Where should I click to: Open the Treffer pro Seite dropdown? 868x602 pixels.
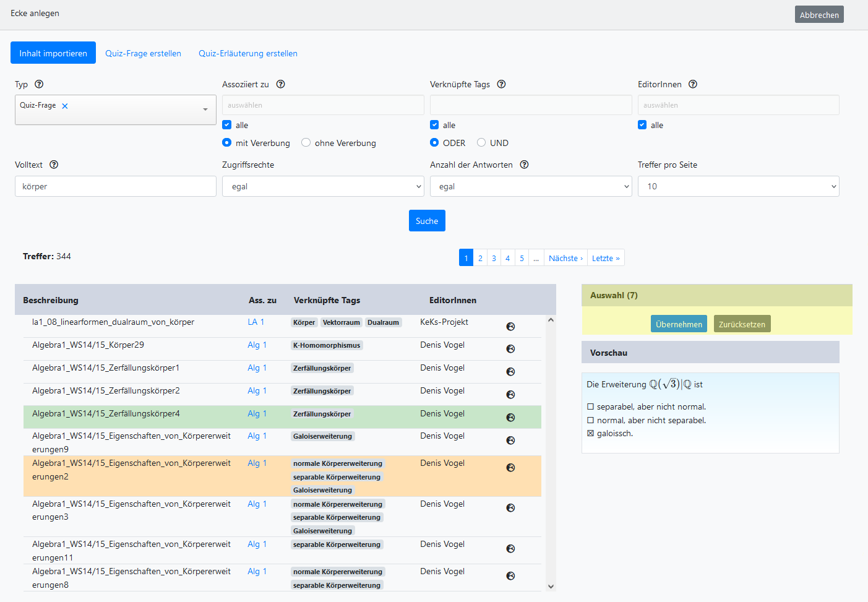738,186
